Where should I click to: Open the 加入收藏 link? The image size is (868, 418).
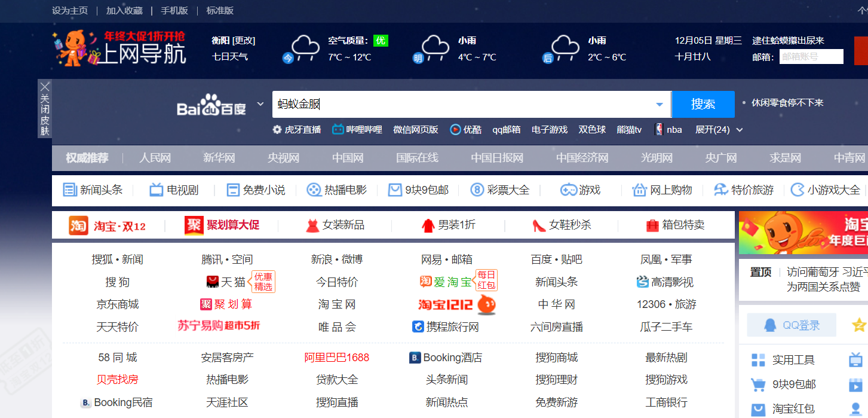(124, 10)
